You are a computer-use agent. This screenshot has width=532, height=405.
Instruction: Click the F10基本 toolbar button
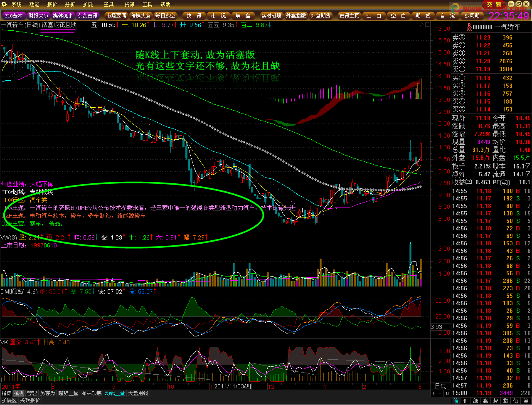(14, 16)
